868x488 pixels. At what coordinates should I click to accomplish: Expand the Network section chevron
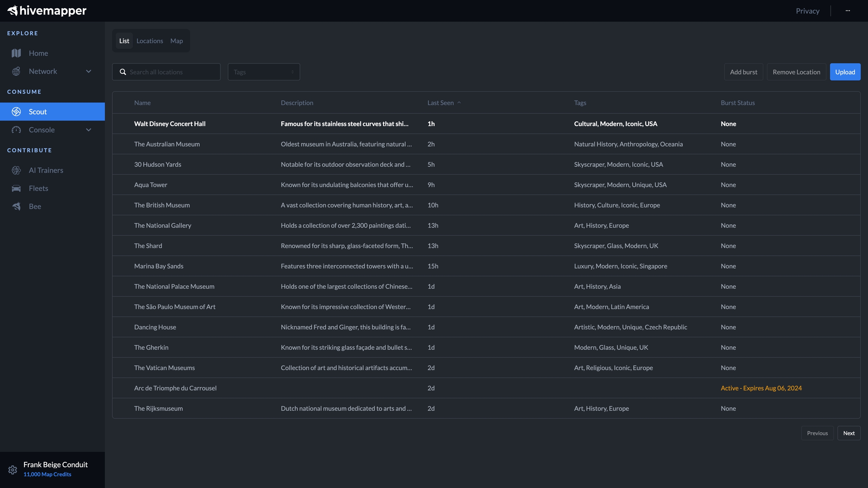[x=89, y=71]
